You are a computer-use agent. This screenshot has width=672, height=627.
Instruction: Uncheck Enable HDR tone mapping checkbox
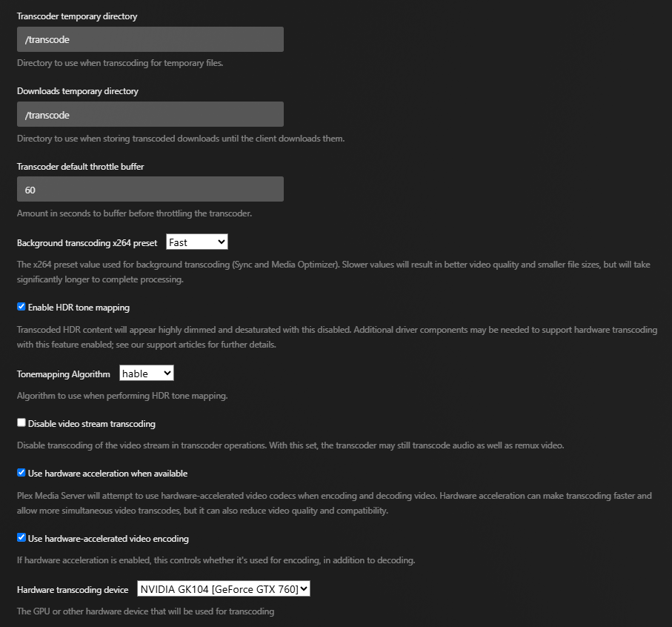(21, 307)
